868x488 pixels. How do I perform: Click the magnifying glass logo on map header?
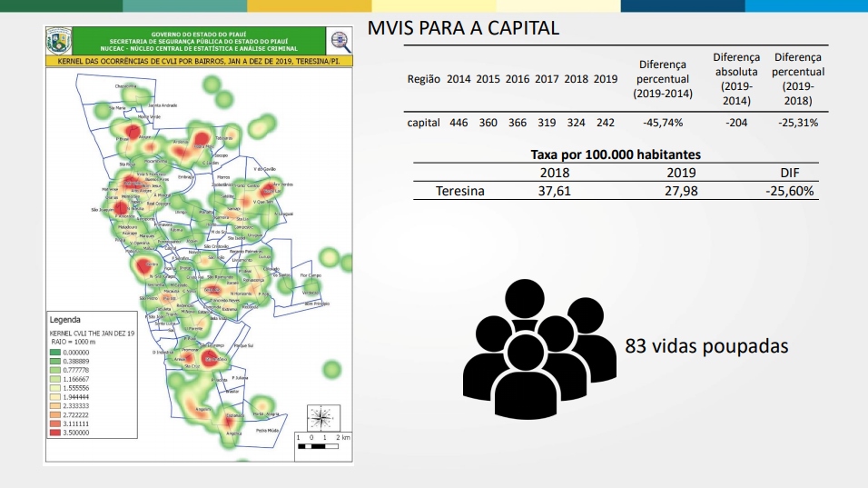[339, 40]
